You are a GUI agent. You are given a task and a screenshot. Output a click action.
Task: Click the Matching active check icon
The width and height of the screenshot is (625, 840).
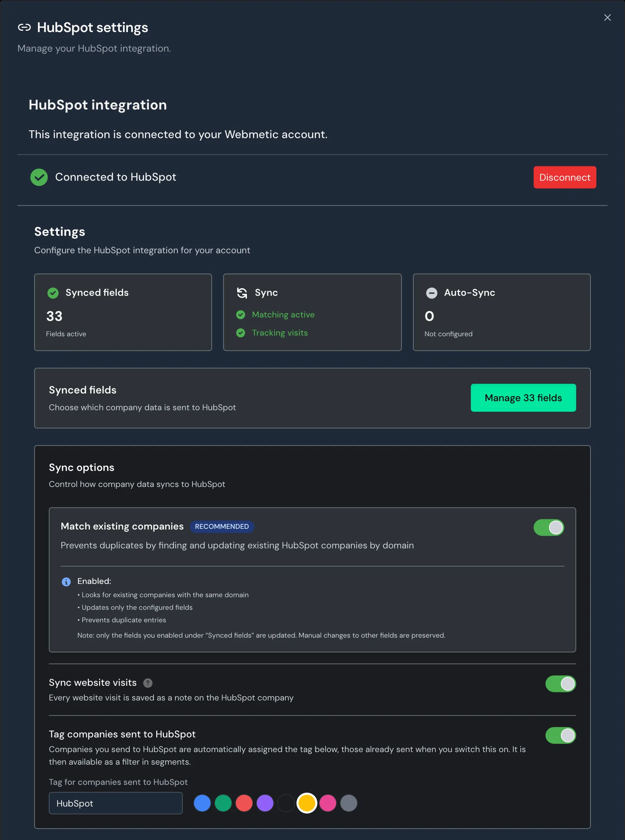click(241, 315)
